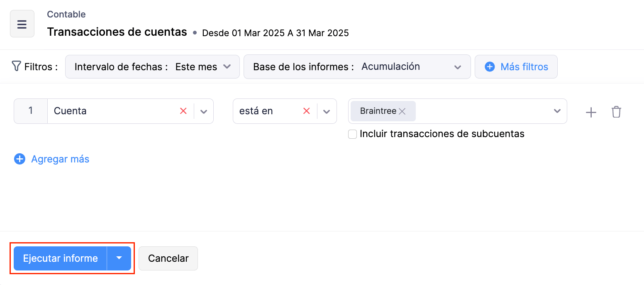Expand the account values dropdown near Braintree
644x285 pixels.
click(x=556, y=111)
